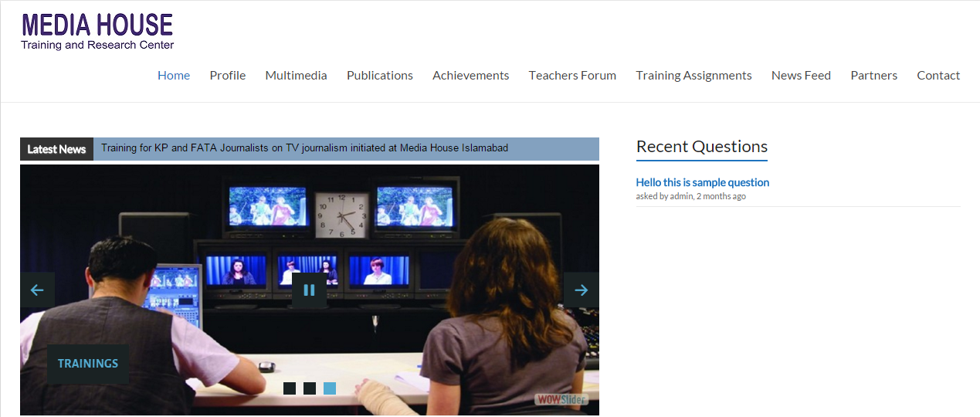The height and width of the screenshot is (417, 980).
Task: Advance to the next slide arrow
Action: pyautogui.click(x=582, y=290)
